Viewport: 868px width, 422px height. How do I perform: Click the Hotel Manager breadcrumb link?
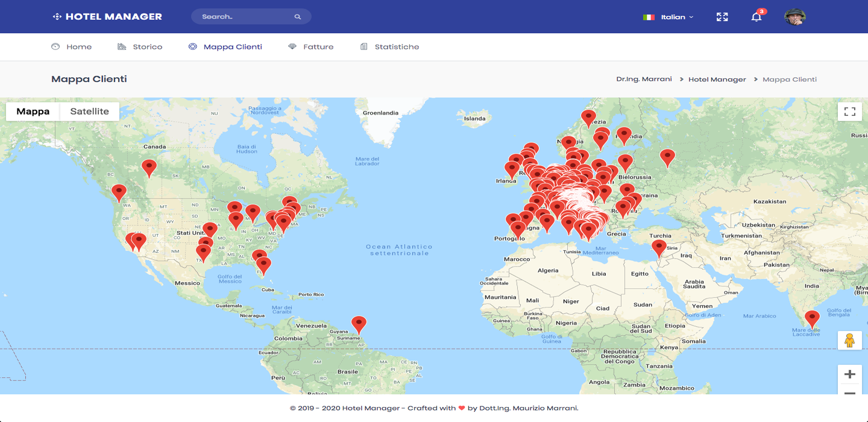(717, 79)
